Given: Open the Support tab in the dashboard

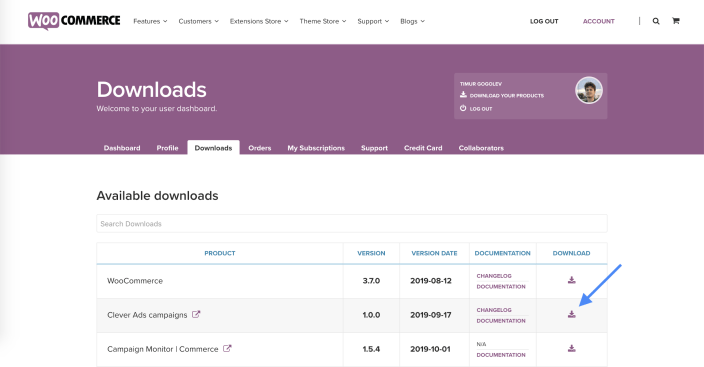Looking at the screenshot, I should (374, 148).
